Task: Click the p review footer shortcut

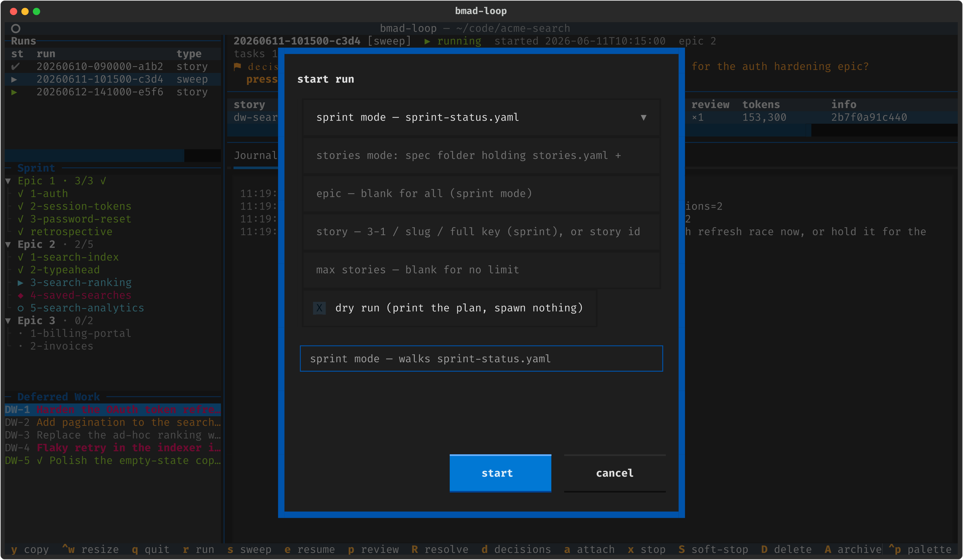Action: pos(373,550)
